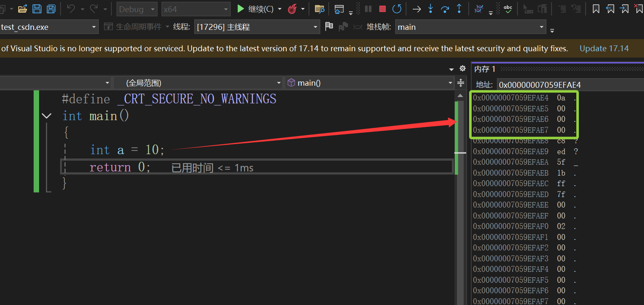Expand the undo history dropdown arrow

tap(82, 9)
